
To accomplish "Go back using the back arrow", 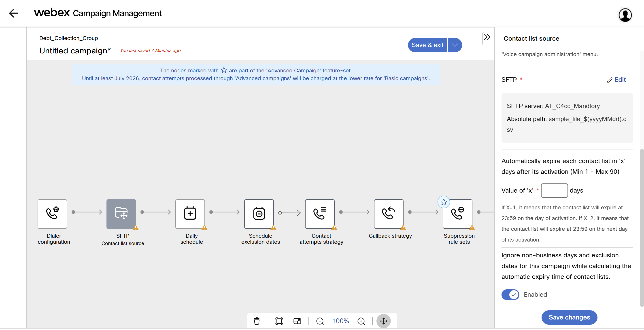I will (13, 13).
